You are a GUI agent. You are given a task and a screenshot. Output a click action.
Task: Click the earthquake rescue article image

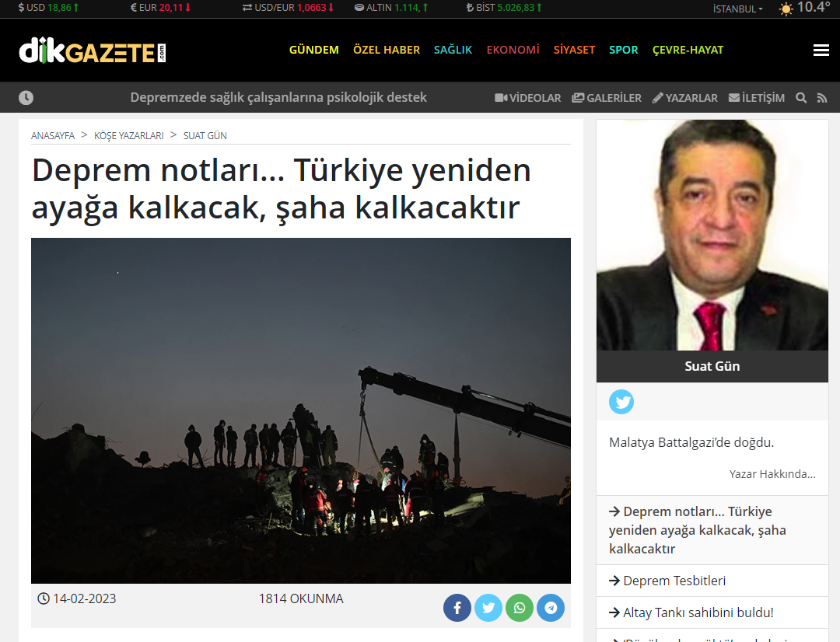(x=301, y=410)
